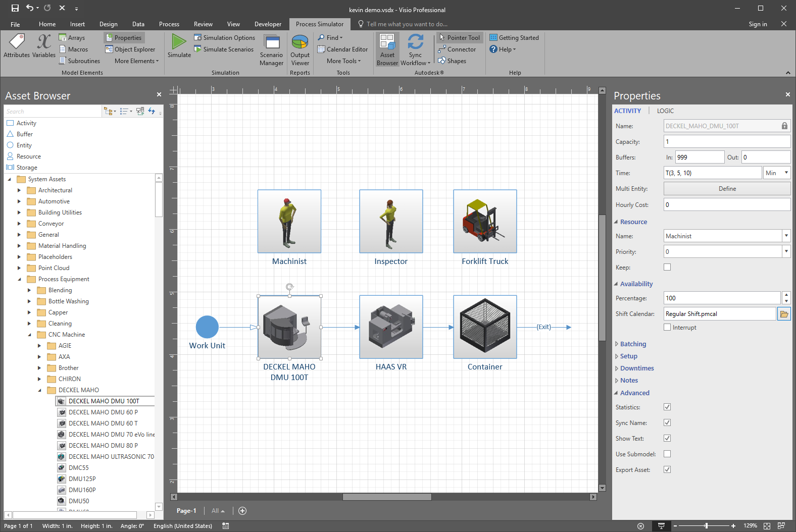Screen dimensions: 796x532
Task: Select the Pointer Tool
Action: [x=460, y=37]
